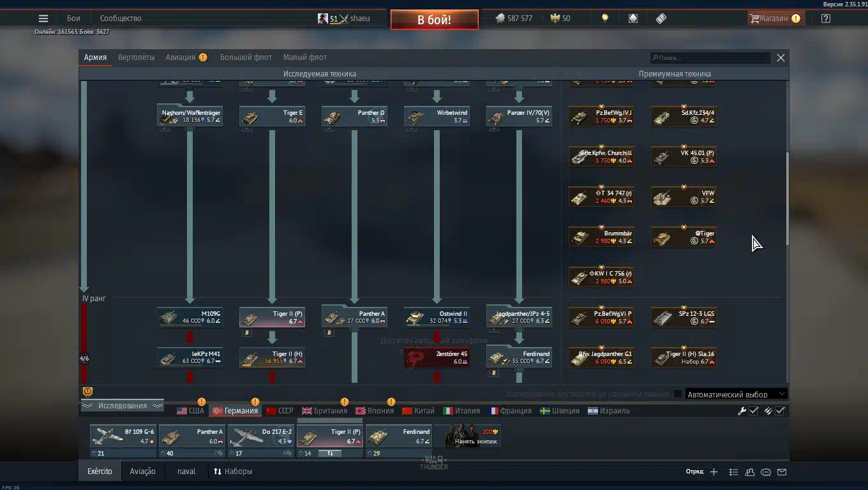Select the Tiger II (H) Sla.16 premium card
Image resolution: width=868 pixels, height=490 pixels.
(684, 357)
